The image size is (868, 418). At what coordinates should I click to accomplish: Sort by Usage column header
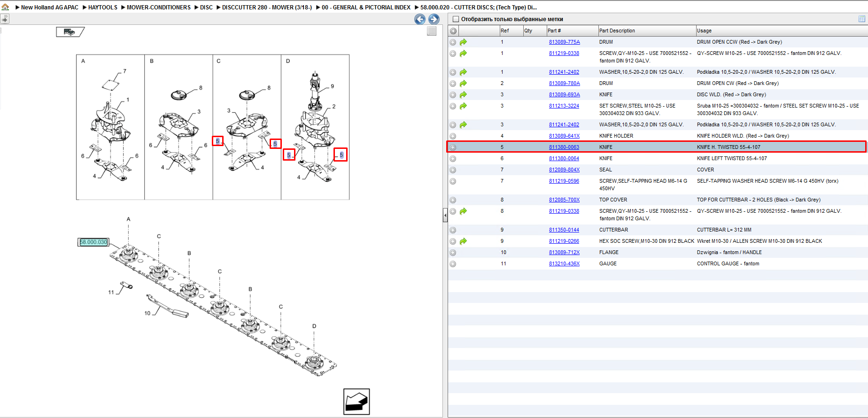click(x=782, y=31)
